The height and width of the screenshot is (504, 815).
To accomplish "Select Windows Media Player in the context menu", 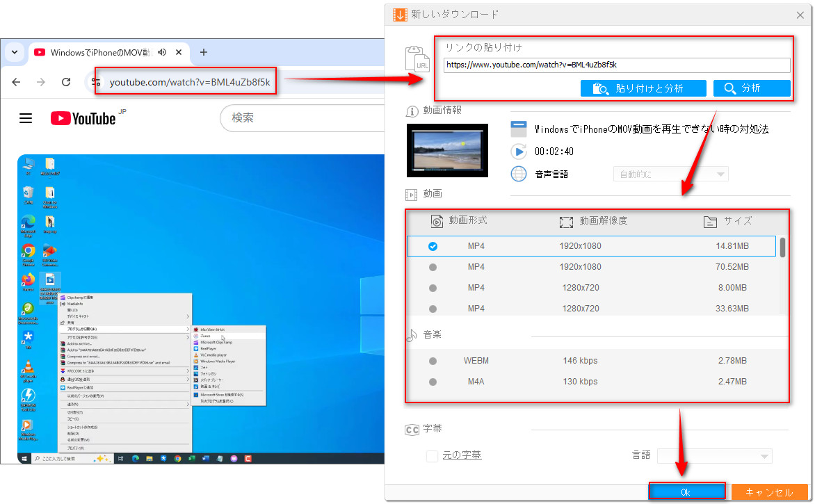I will (218, 361).
